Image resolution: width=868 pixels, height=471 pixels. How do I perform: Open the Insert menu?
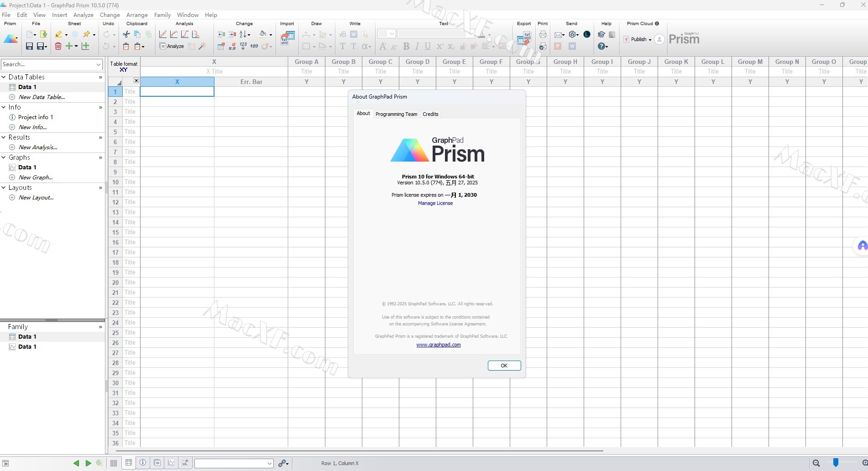click(60, 15)
